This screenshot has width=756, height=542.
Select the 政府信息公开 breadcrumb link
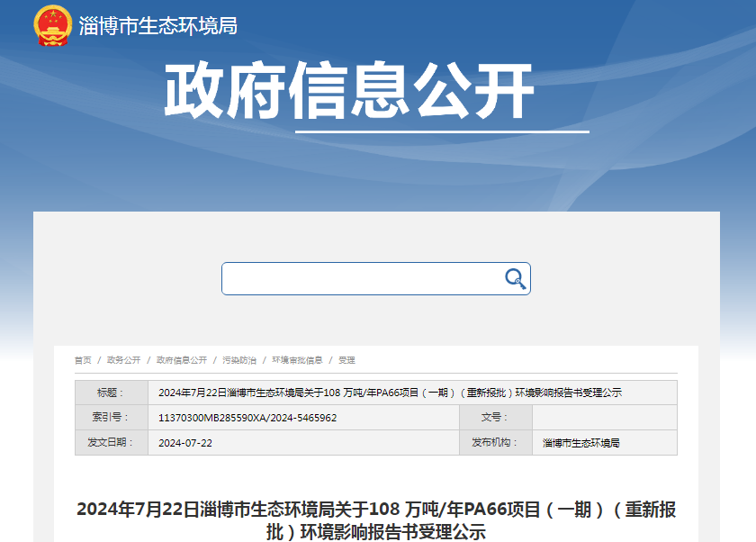pyautogui.click(x=181, y=360)
